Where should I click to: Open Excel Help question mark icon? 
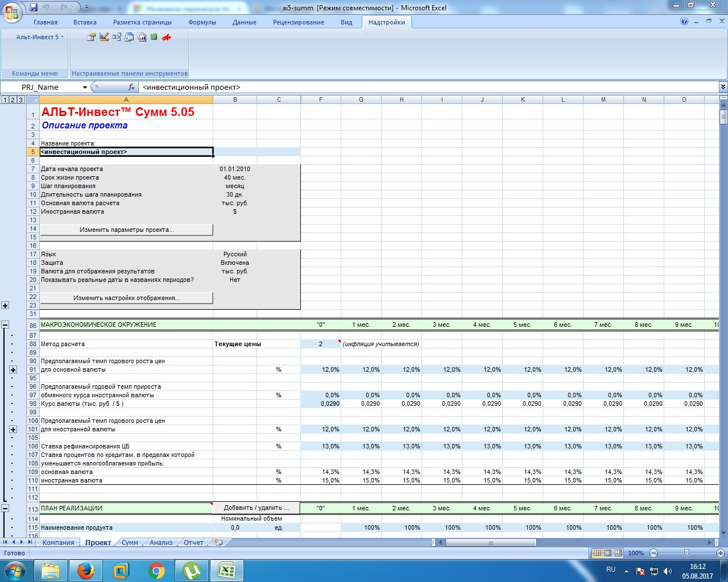(684, 22)
